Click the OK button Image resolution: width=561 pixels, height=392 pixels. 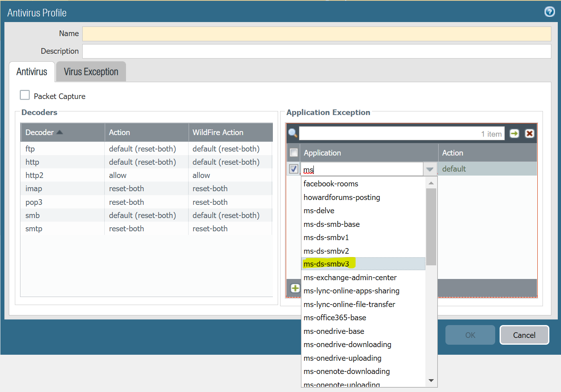pyautogui.click(x=470, y=335)
